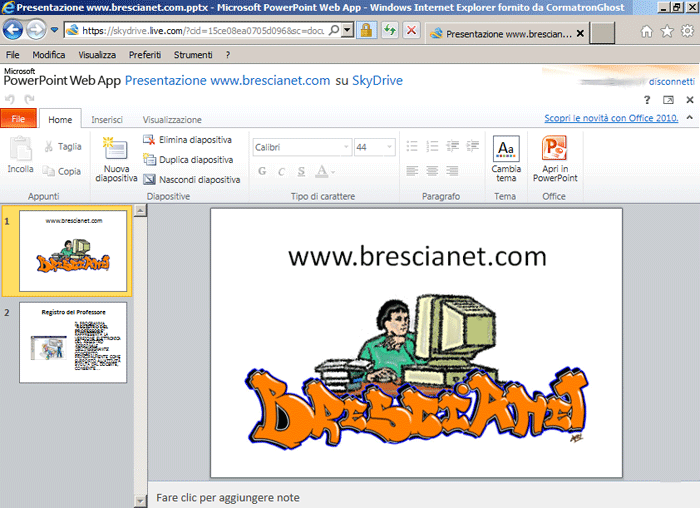Click Elimina diapositiva
Screen dimensions: 700x508
tap(187, 140)
